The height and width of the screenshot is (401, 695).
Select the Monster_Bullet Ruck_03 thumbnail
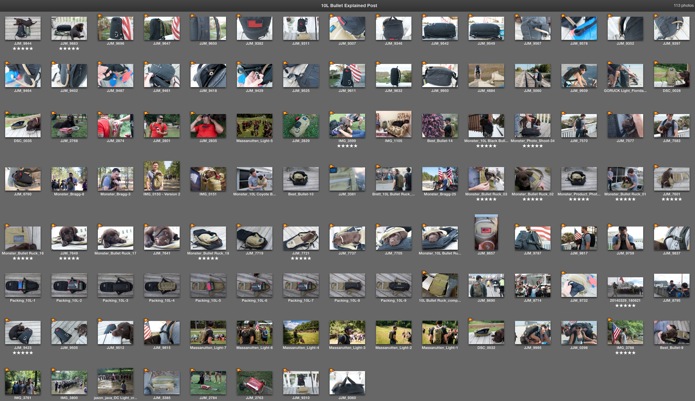click(486, 179)
